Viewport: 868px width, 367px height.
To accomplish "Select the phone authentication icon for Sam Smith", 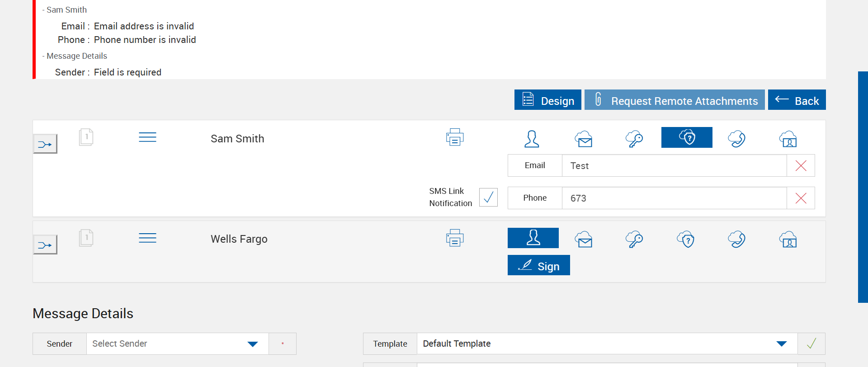I will [737, 139].
